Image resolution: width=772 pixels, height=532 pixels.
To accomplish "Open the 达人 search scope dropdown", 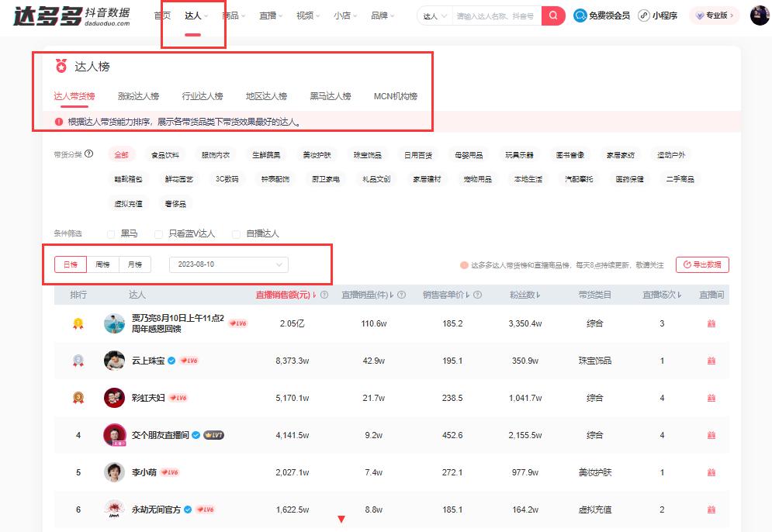I will tap(433, 16).
